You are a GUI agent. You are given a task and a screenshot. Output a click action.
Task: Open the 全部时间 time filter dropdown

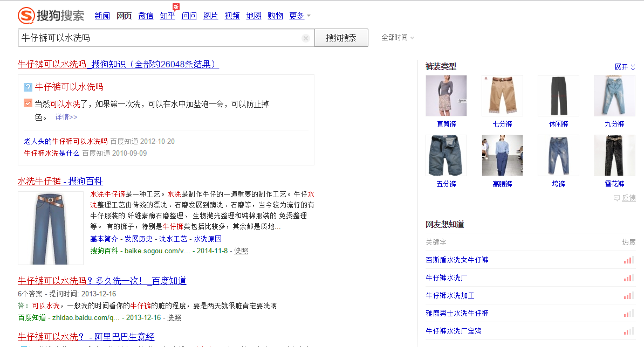(398, 38)
